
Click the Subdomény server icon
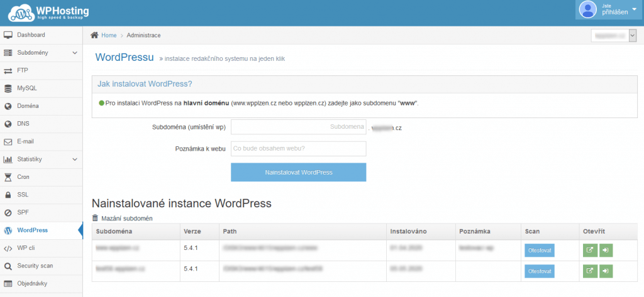pyautogui.click(x=8, y=53)
